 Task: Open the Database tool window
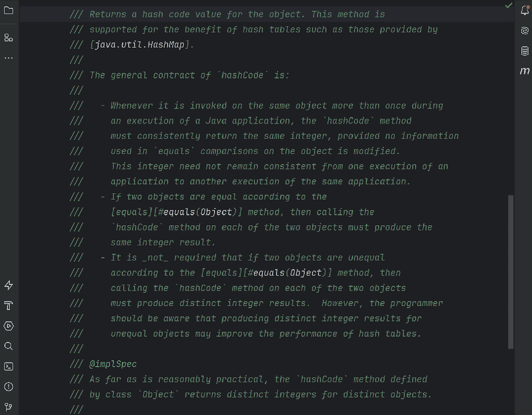coord(525,50)
